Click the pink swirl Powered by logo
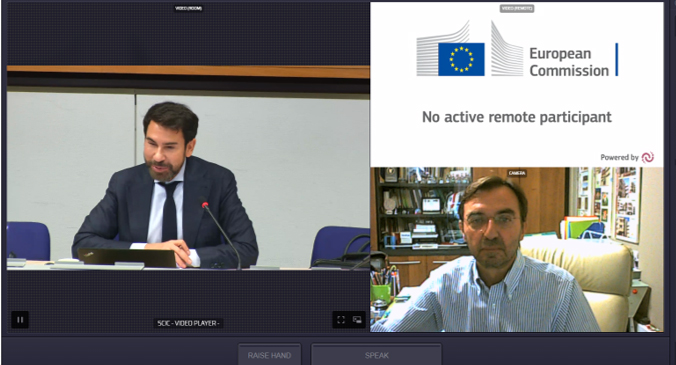The image size is (676, 365). coord(648,157)
